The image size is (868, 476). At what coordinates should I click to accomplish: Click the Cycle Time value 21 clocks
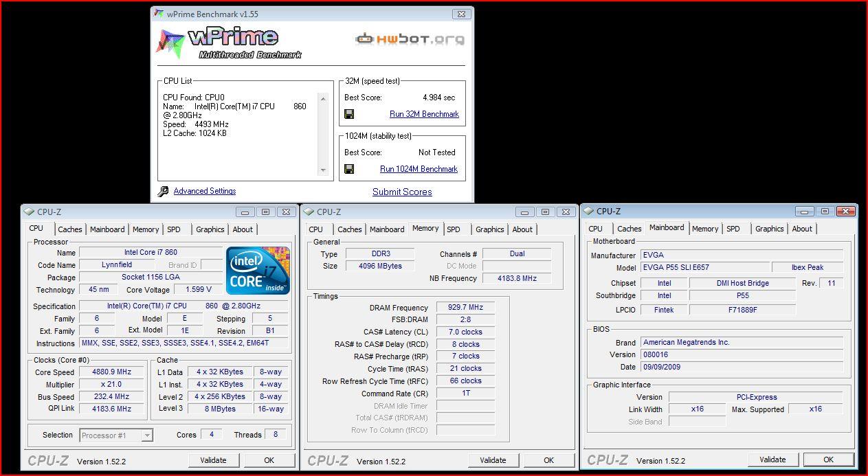(465, 368)
